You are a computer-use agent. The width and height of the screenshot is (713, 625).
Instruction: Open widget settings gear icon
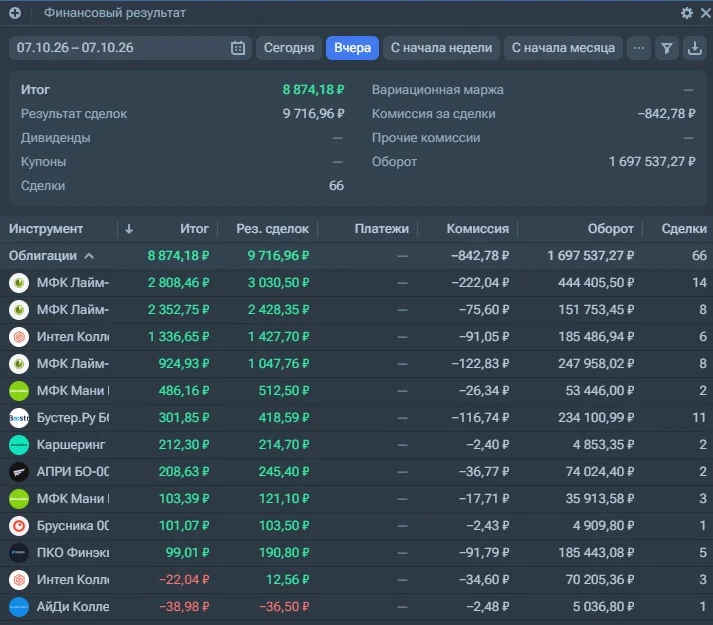click(x=687, y=13)
